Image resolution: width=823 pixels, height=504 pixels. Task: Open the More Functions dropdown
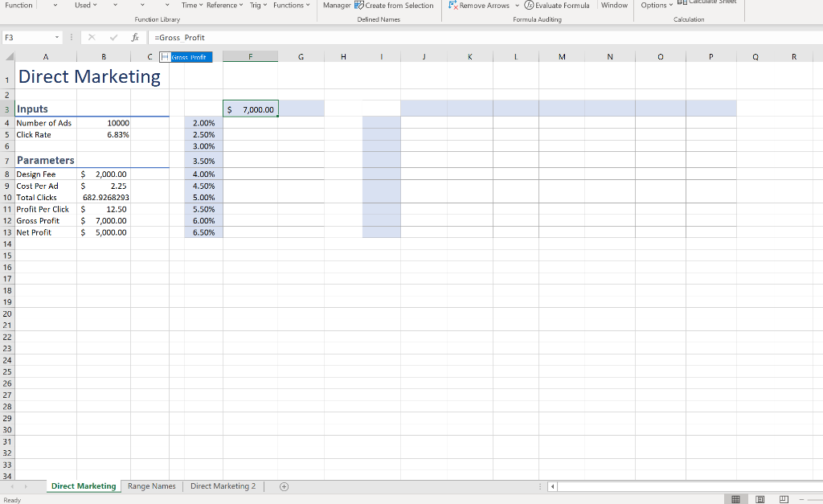(x=308, y=6)
